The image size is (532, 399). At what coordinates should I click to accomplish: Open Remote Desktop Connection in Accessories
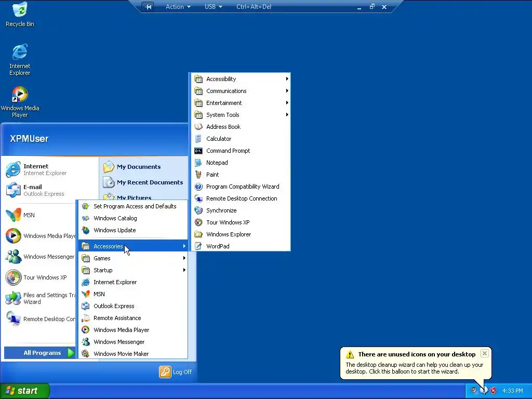(240, 198)
